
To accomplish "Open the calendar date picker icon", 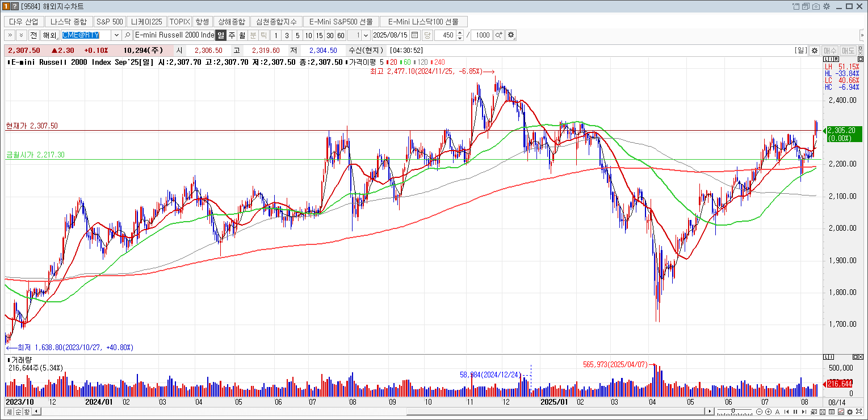I will (x=415, y=35).
